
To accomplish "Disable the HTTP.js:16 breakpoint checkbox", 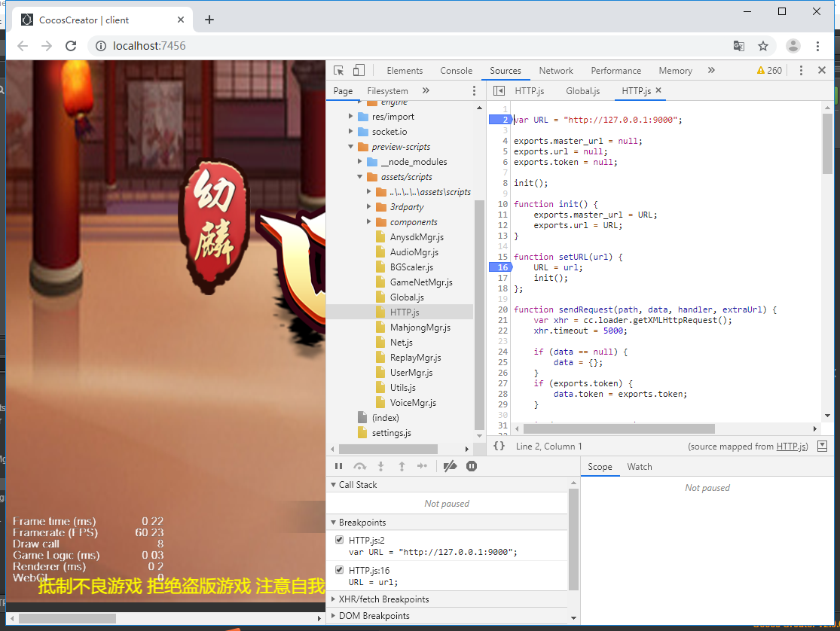I will click(x=339, y=569).
